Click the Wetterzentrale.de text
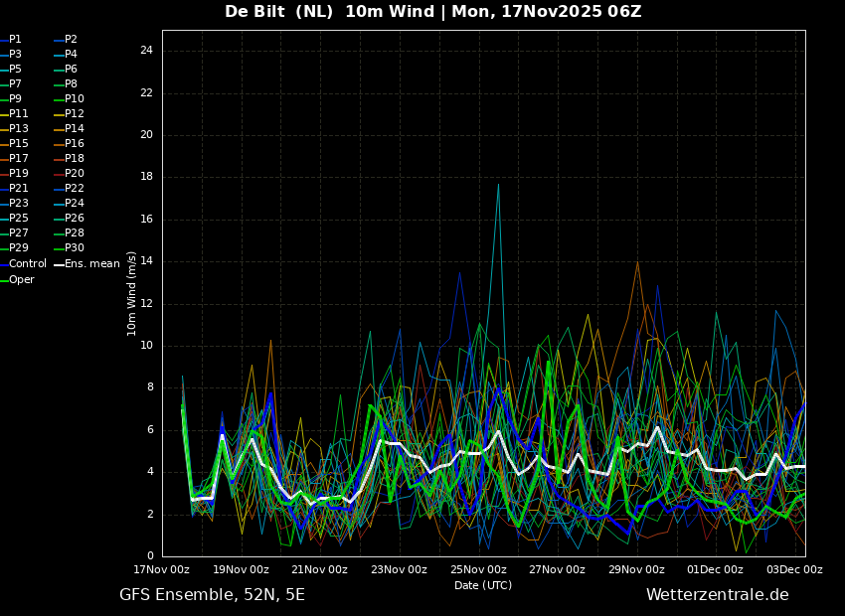Image resolution: width=845 pixels, height=616 pixels. [718, 595]
